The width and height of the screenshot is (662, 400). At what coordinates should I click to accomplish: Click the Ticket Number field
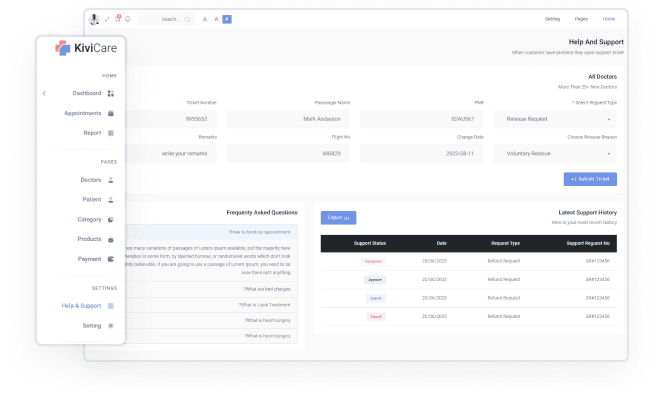[x=171, y=119]
